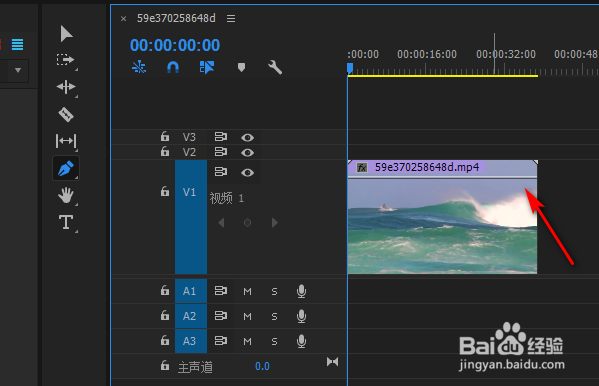Screen dimensions: 599x386
Task: Add a marker with marker icon
Action: 241,68
